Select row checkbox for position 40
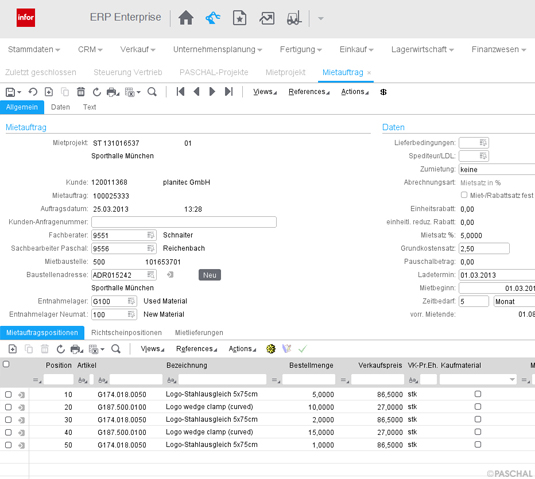 [x=9, y=433]
